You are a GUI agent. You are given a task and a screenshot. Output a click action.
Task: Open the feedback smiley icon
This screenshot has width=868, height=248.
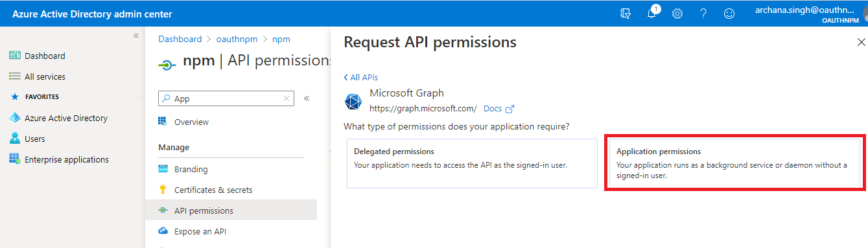[729, 14]
